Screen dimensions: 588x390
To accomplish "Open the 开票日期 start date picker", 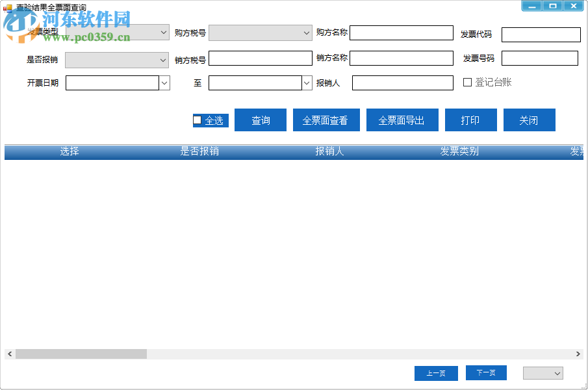I will tap(164, 83).
